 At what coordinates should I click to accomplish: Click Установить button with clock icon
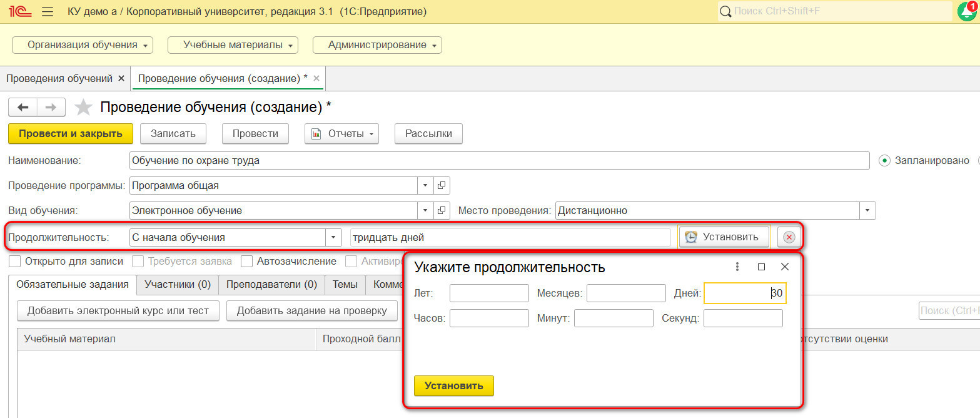coord(724,237)
